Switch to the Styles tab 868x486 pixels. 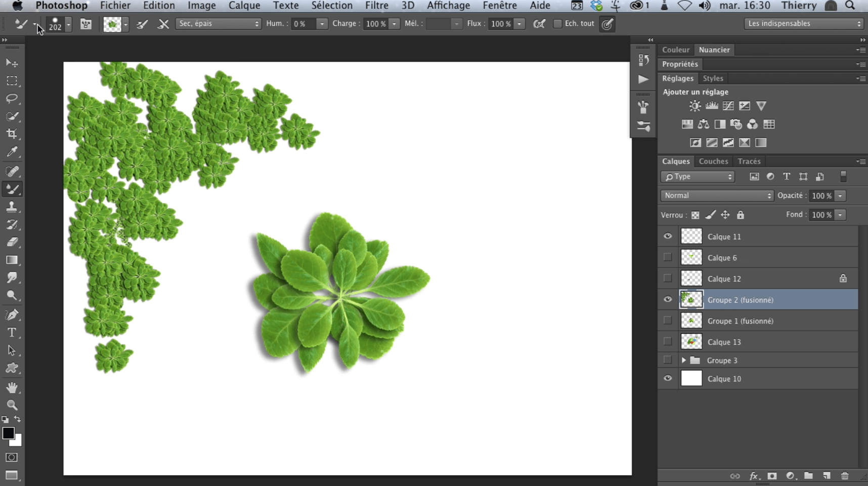(x=713, y=78)
